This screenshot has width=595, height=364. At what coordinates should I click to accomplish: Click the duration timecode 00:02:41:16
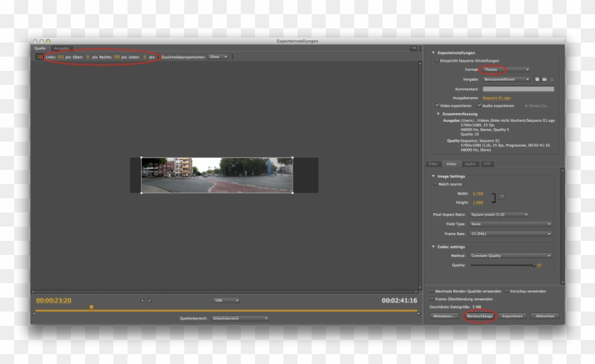pos(399,300)
